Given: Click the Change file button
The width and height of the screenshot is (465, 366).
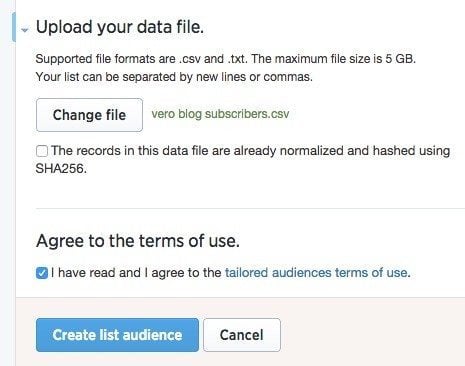Looking at the screenshot, I should click(89, 115).
